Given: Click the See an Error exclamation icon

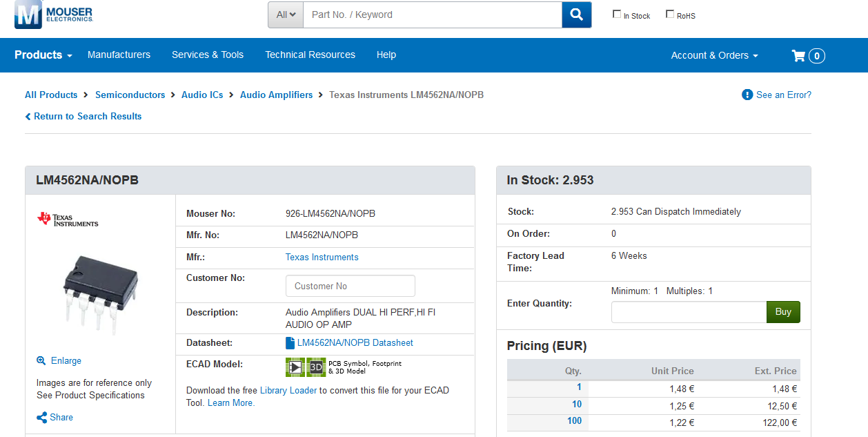Looking at the screenshot, I should (x=747, y=95).
